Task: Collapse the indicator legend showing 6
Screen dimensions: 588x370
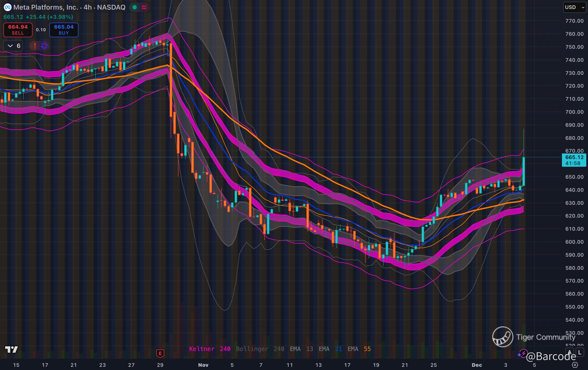Action: coord(13,46)
